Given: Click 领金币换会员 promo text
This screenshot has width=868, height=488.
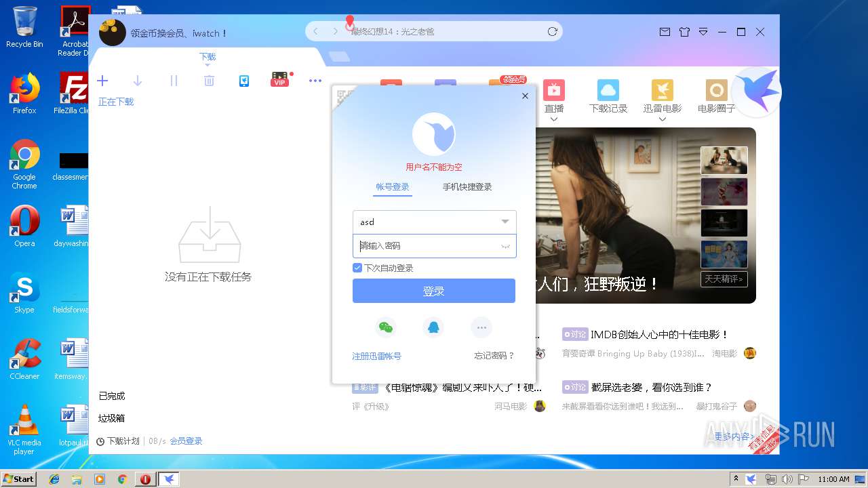Looking at the screenshot, I should point(178,33).
